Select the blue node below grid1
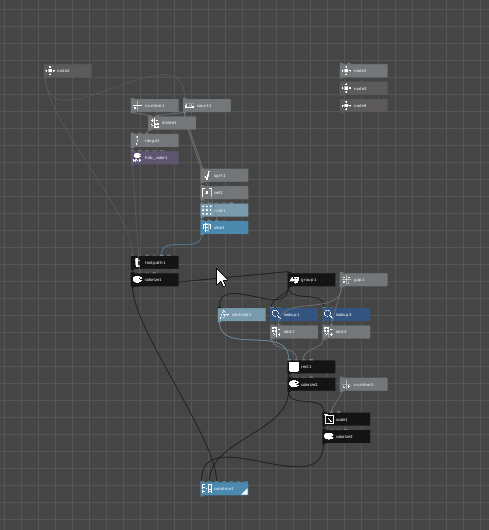The height and width of the screenshot is (530, 489). tap(224, 227)
